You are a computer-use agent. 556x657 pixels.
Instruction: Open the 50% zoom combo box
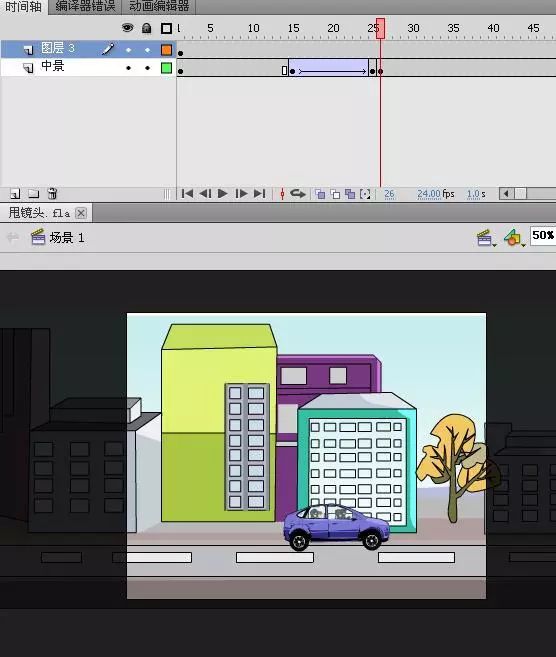(x=543, y=235)
